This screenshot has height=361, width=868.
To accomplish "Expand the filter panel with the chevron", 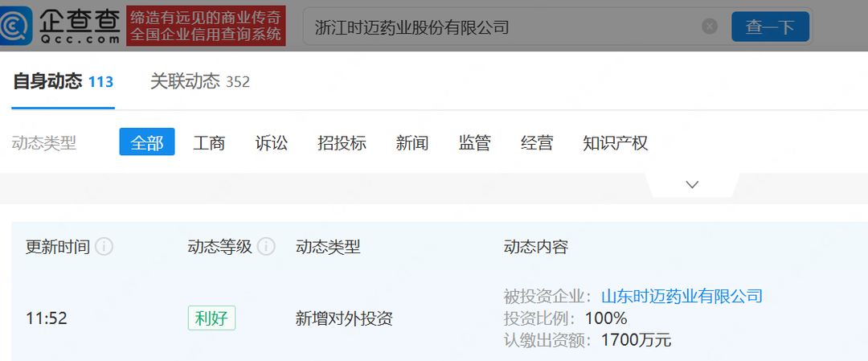I will click(692, 184).
